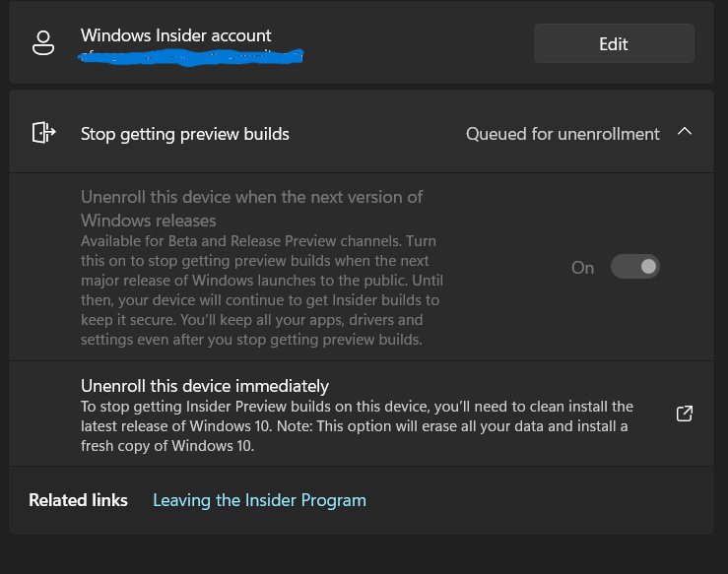The height and width of the screenshot is (574, 728).
Task: Click the "Stop getting preview builds" heading
Action: (x=185, y=134)
